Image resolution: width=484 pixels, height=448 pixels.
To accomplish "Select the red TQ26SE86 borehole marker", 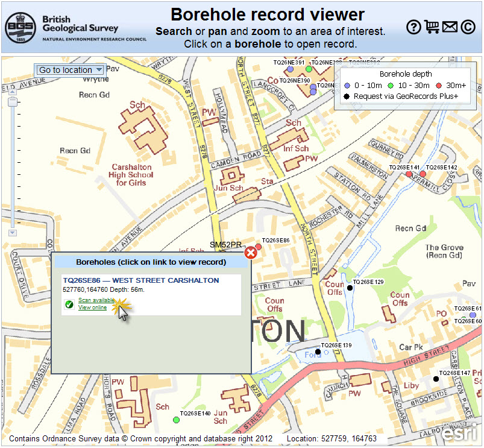I will click(x=259, y=246).
